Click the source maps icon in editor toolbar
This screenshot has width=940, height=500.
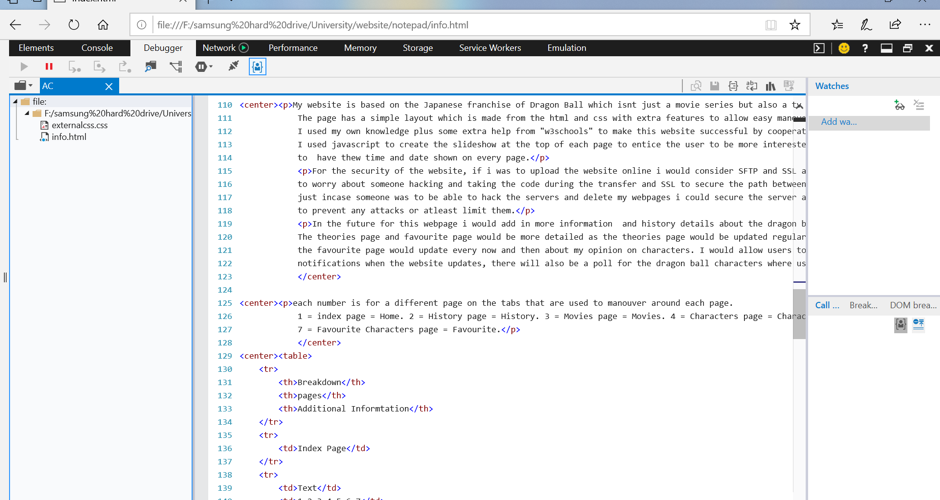789,86
